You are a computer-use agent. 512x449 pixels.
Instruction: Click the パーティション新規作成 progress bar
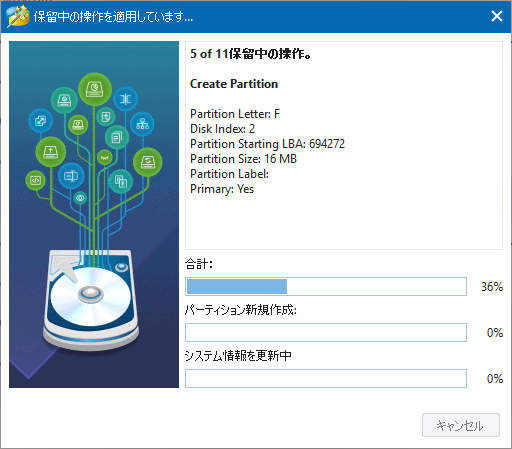click(326, 332)
